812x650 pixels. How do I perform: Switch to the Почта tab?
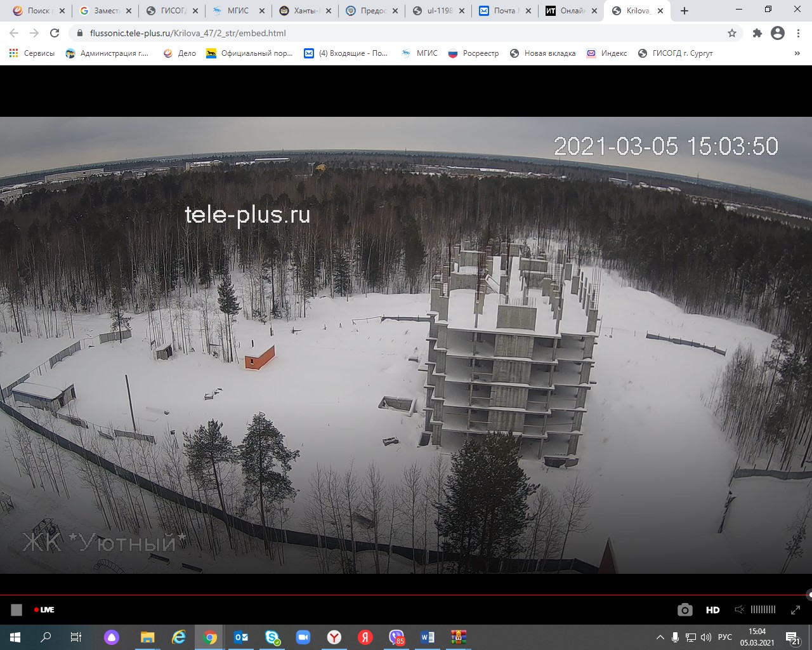504,11
